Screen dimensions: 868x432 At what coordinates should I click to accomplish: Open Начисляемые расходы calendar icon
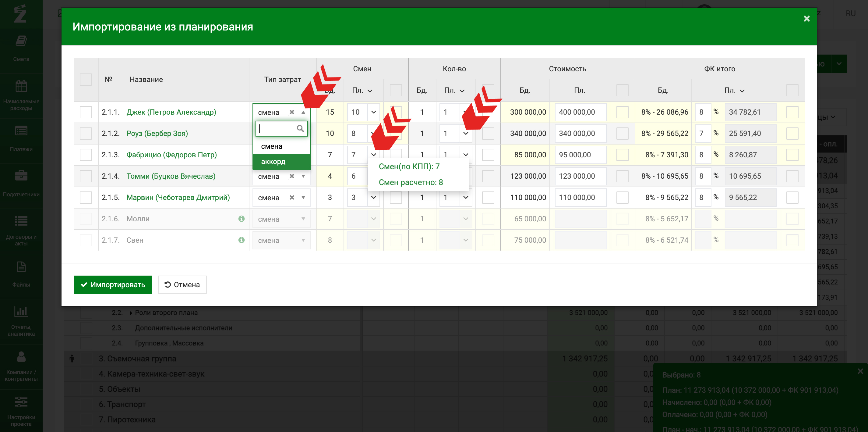(21, 86)
